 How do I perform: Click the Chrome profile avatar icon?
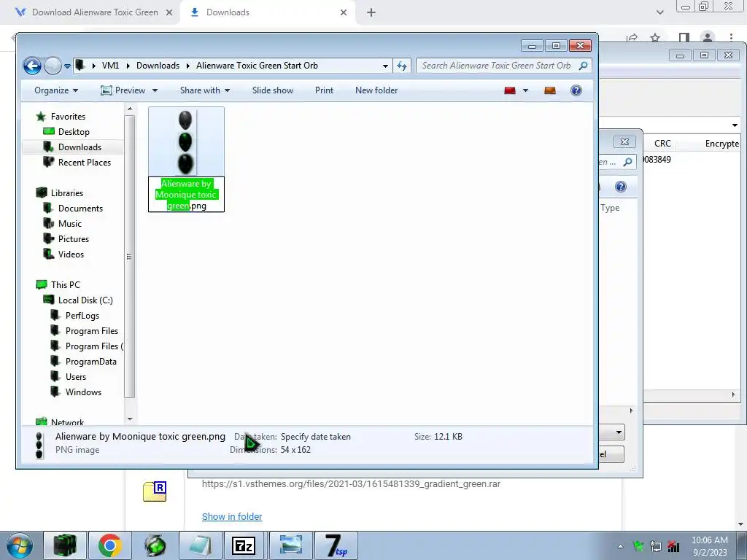[x=708, y=37]
